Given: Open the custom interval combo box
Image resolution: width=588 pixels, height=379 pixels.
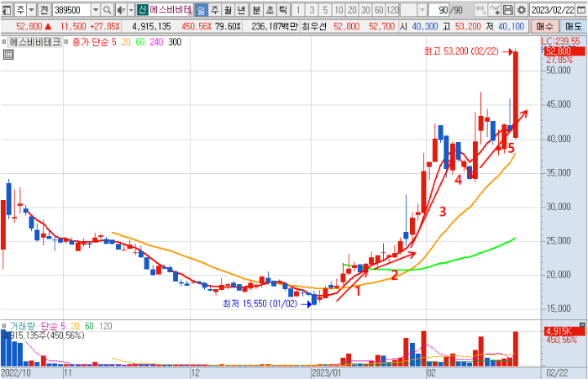Looking at the screenshot, I should 413,10.
